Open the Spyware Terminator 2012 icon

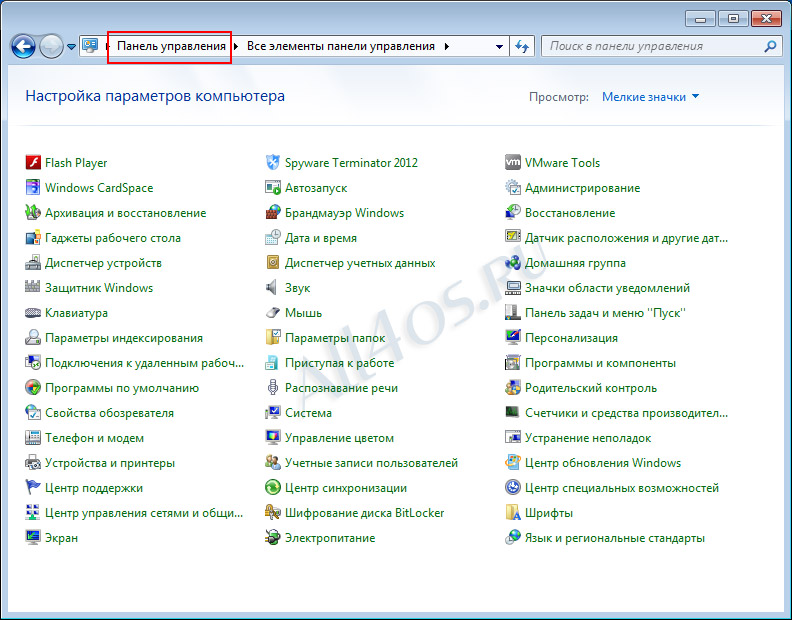(x=273, y=163)
